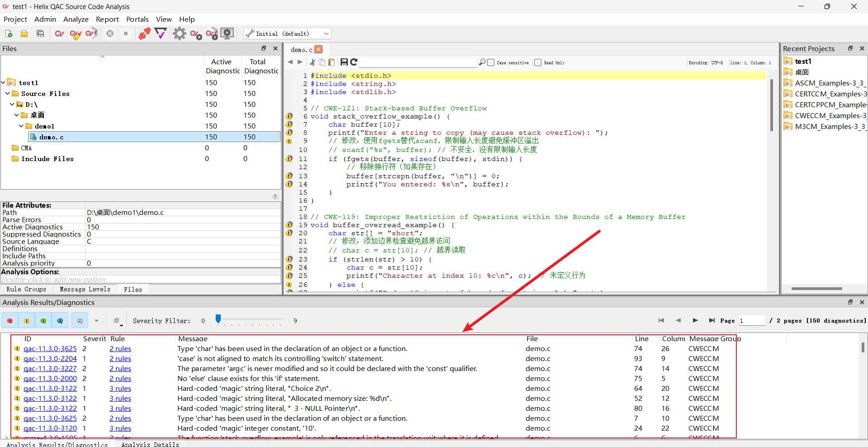Collapse the 桌面 folder tree node
This screenshot has width=868, height=447.
tap(17, 115)
